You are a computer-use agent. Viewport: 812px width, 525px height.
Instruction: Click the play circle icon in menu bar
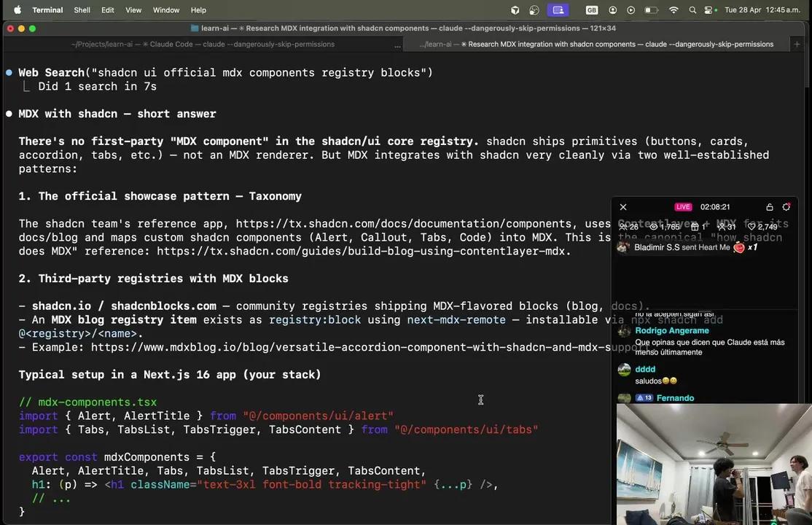(631, 10)
